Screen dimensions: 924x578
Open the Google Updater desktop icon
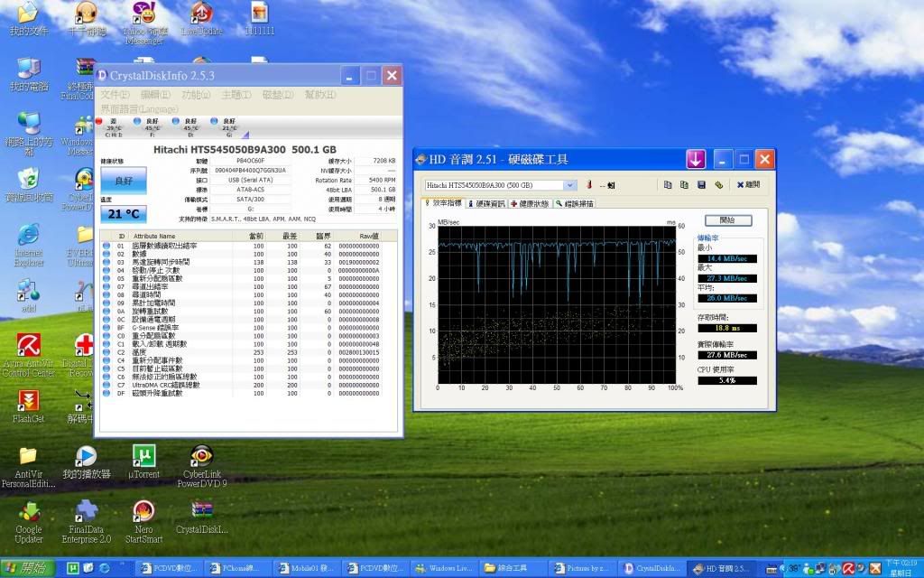point(28,521)
